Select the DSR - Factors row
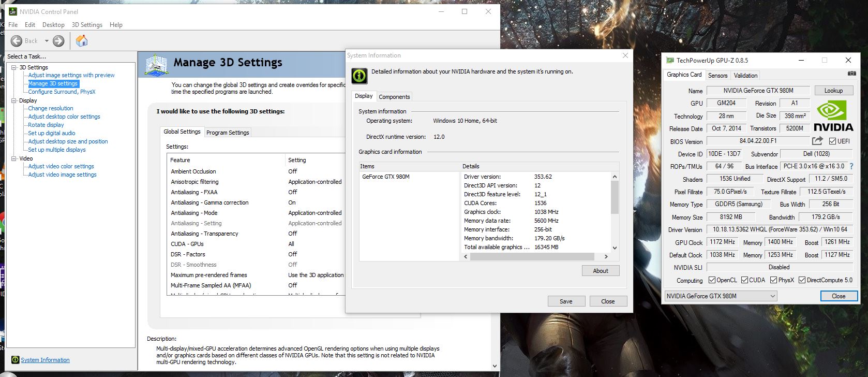The height and width of the screenshot is (377, 868). click(x=257, y=254)
